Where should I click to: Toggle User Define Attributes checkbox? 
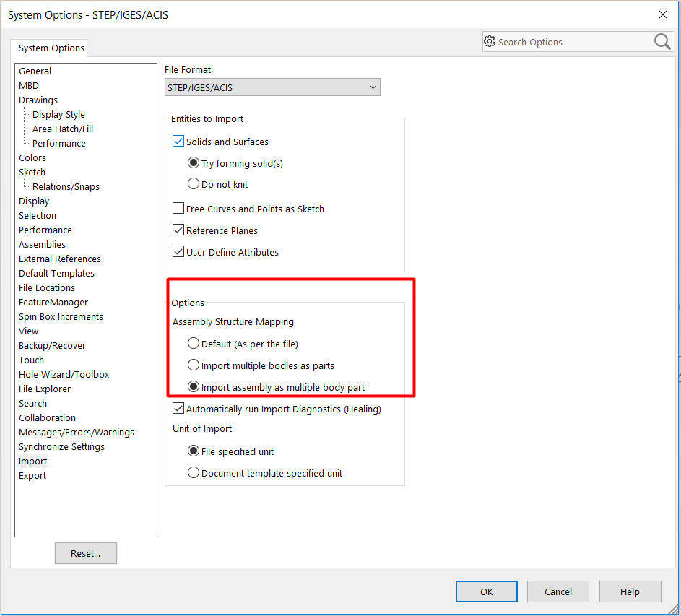(178, 252)
